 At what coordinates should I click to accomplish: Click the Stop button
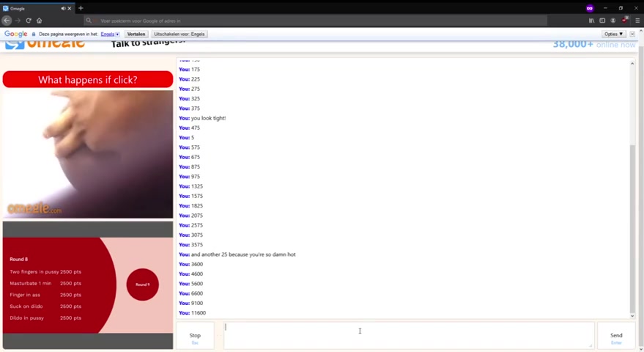[x=195, y=337]
